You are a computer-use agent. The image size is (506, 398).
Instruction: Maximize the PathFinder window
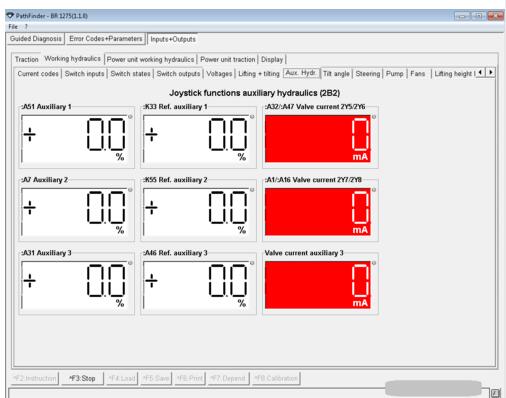[478, 16]
